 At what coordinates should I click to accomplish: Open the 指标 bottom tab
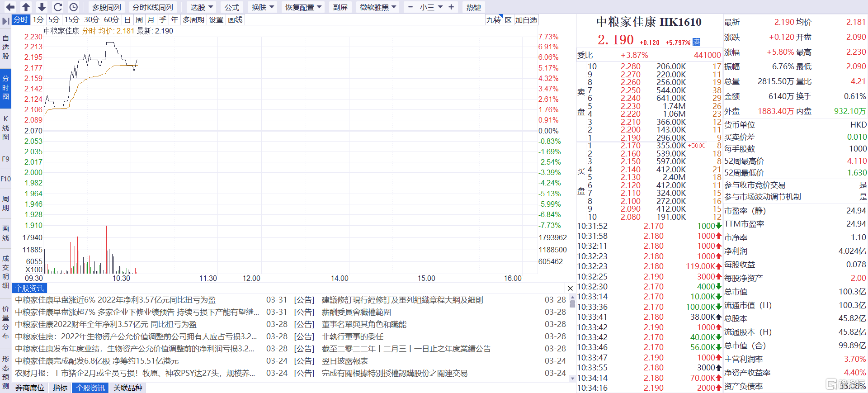click(x=60, y=388)
